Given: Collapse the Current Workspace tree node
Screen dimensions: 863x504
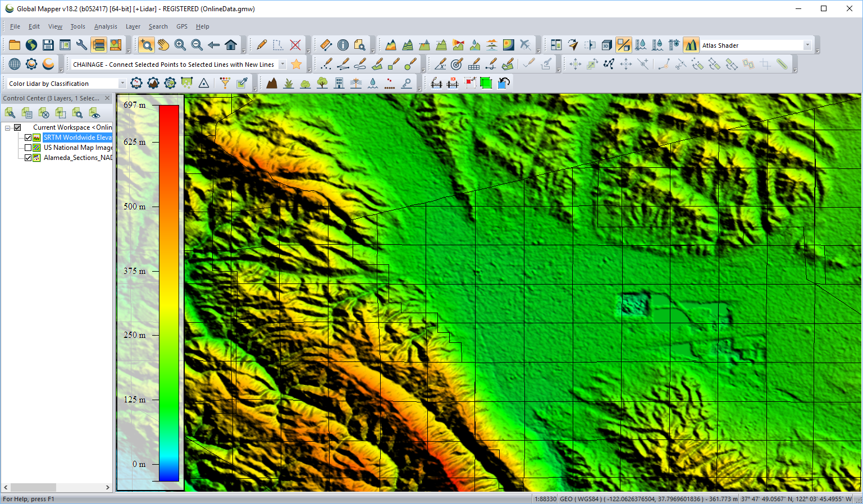Looking at the screenshot, I should [8, 127].
